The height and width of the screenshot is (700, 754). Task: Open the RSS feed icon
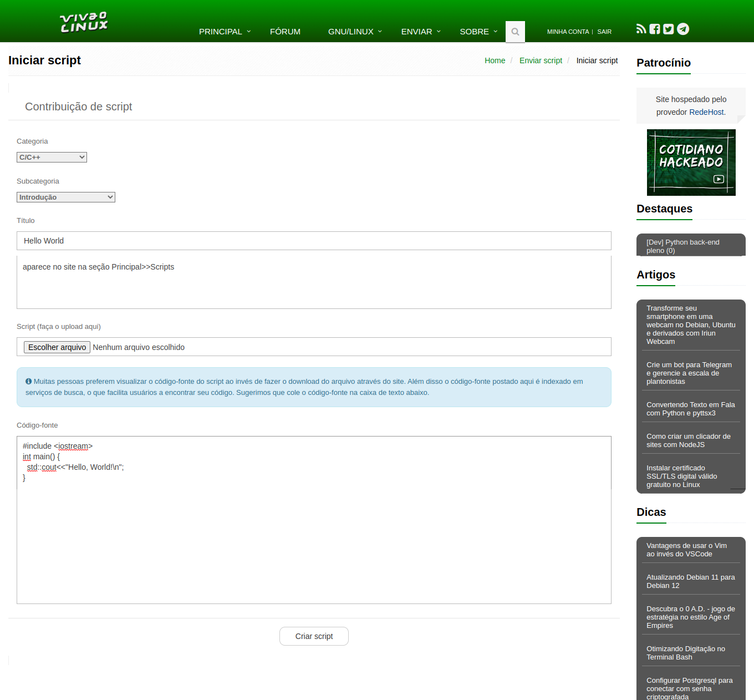point(641,29)
